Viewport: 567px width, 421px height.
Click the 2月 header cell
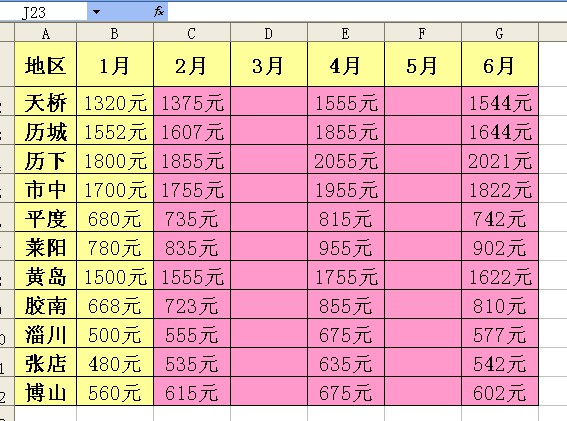(x=192, y=64)
